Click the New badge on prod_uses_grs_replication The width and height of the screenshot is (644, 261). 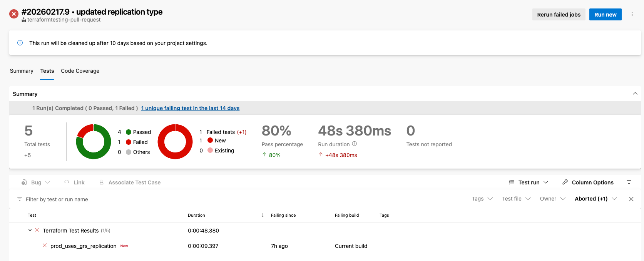point(124,246)
